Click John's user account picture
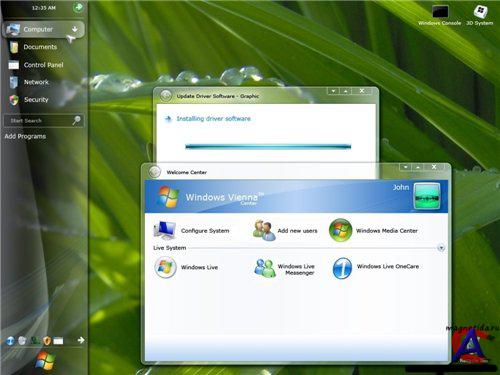This screenshot has height=375, width=500. click(x=427, y=196)
